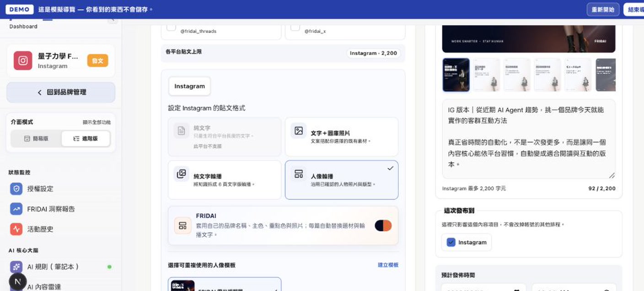
Task: Click the large post preview image
Action: [x=529, y=39]
